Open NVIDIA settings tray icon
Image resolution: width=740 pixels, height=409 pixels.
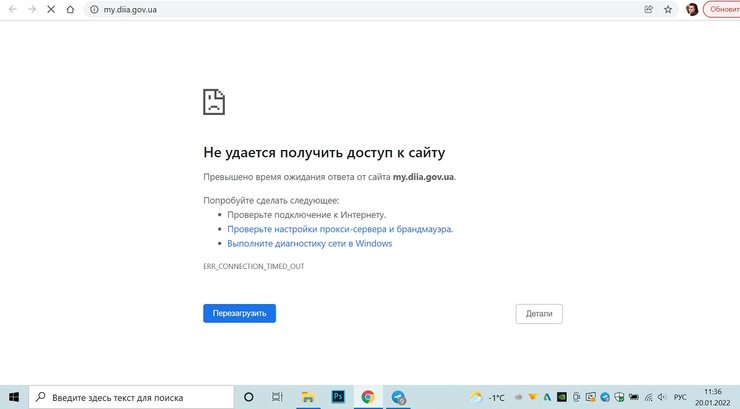[562, 397]
